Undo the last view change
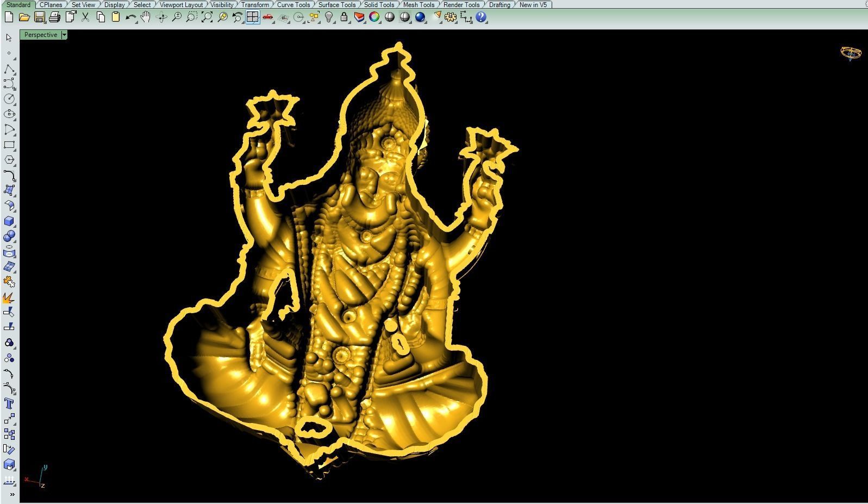The height and width of the screenshot is (504, 868). [238, 17]
